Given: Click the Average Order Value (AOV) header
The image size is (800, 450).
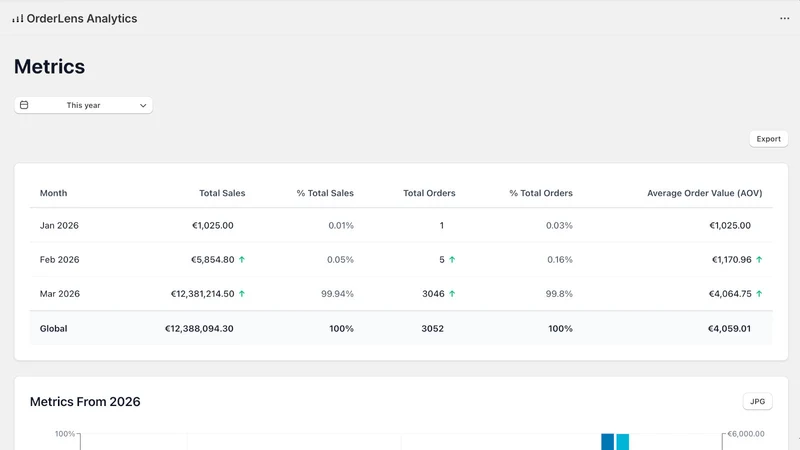Looking at the screenshot, I should 705,193.
